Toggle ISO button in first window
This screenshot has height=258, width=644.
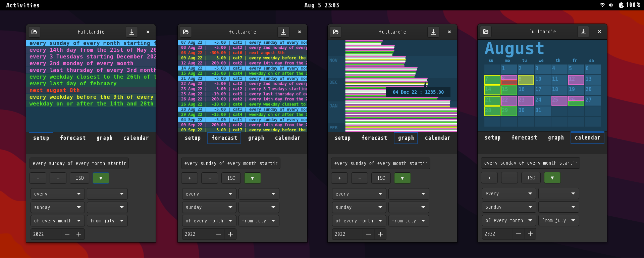coord(79,178)
